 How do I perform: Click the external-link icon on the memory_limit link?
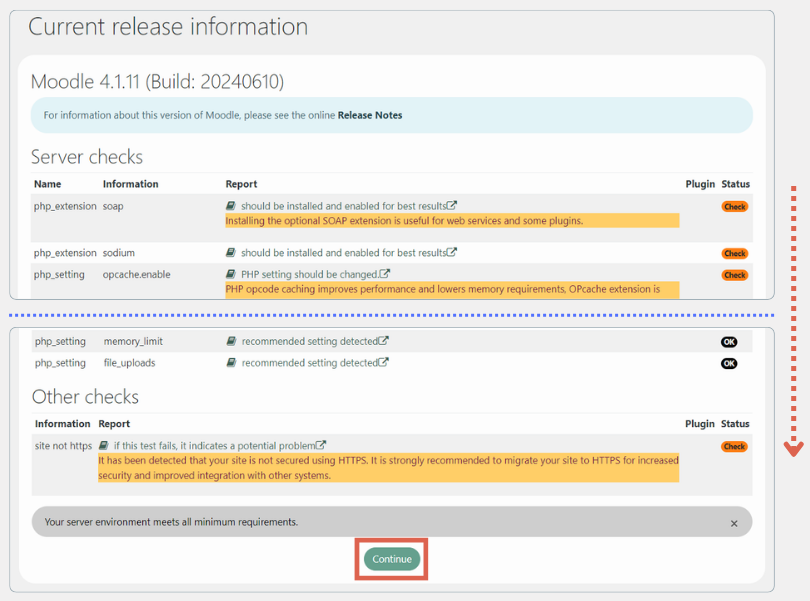tap(382, 341)
